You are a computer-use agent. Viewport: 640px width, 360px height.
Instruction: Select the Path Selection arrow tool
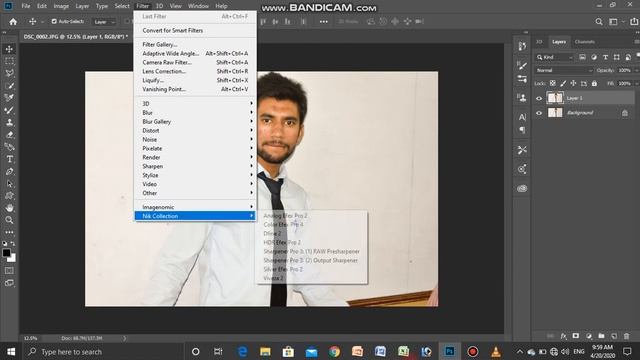[9, 184]
